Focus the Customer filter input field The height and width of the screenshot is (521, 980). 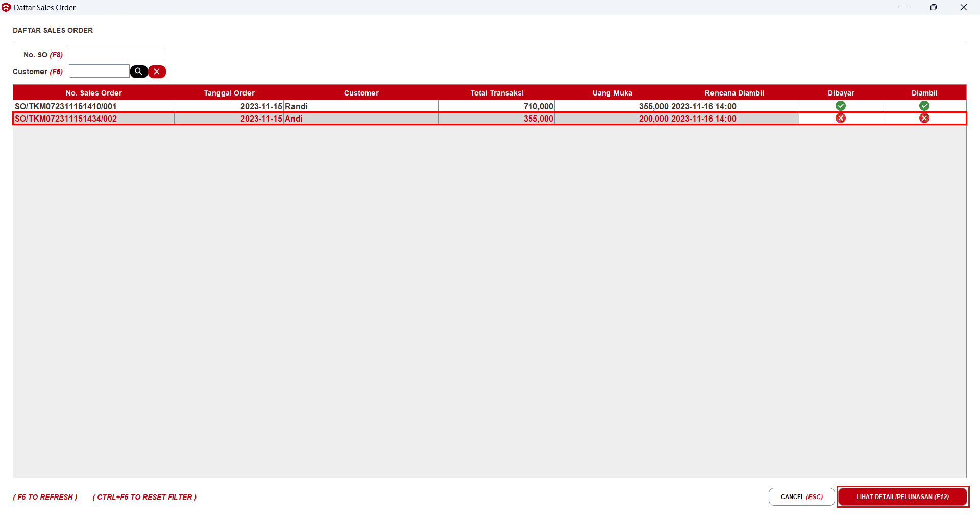pos(99,71)
